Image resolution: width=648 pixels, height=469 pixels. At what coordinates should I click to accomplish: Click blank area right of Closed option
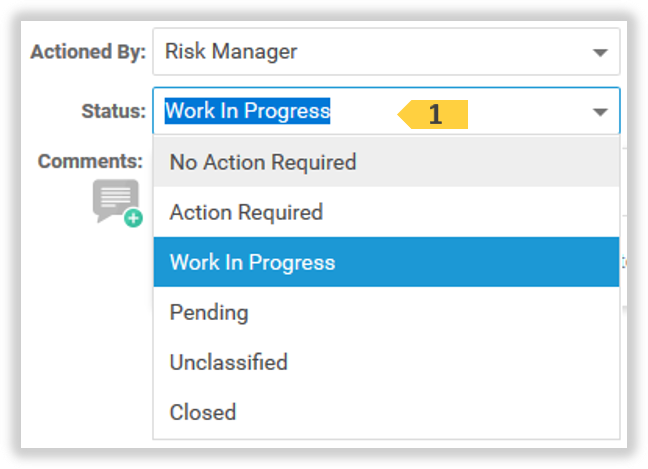coord(450,412)
